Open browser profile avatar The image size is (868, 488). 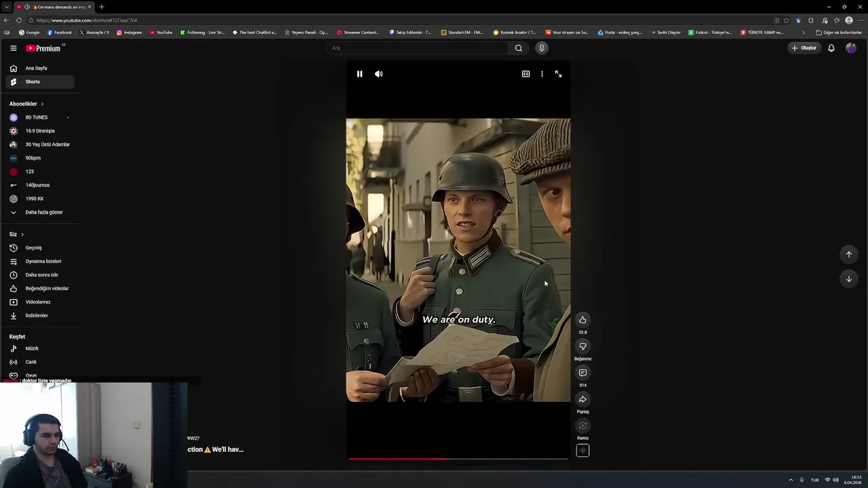click(x=848, y=20)
